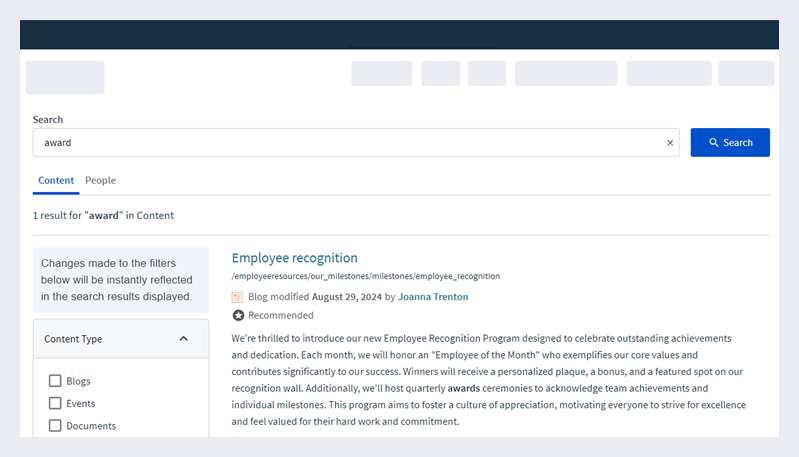Click the 'Changes made to the filters' notice
799x457 pixels.
pos(121,280)
